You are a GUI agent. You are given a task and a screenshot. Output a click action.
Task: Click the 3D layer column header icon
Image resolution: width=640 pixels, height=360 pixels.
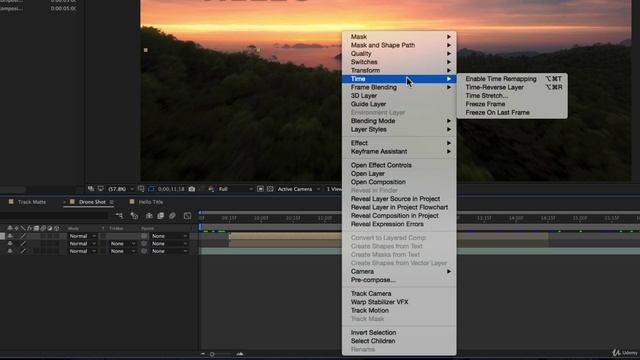(57, 228)
